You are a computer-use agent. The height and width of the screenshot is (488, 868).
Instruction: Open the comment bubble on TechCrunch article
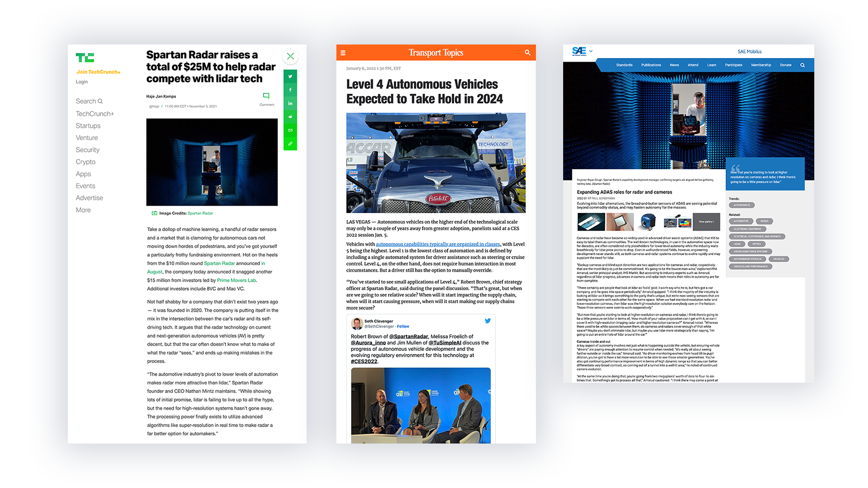pyautogui.click(x=266, y=96)
